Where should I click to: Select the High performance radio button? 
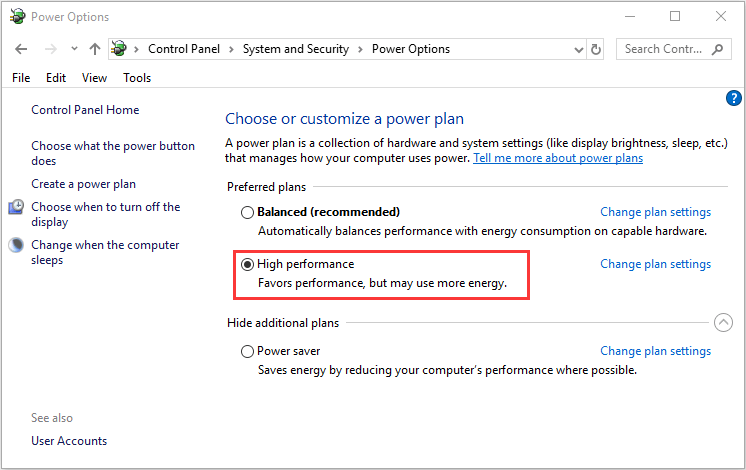(247, 264)
